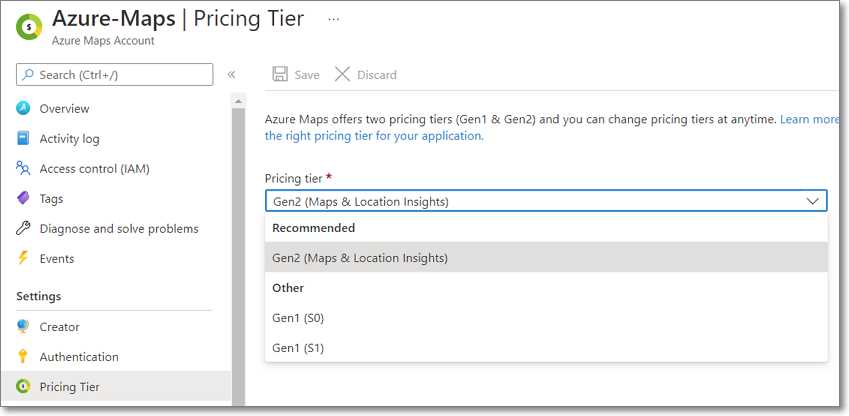Click the Pricing tier dropdown chevron
The width and height of the screenshot is (849, 416).
coord(812,201)
